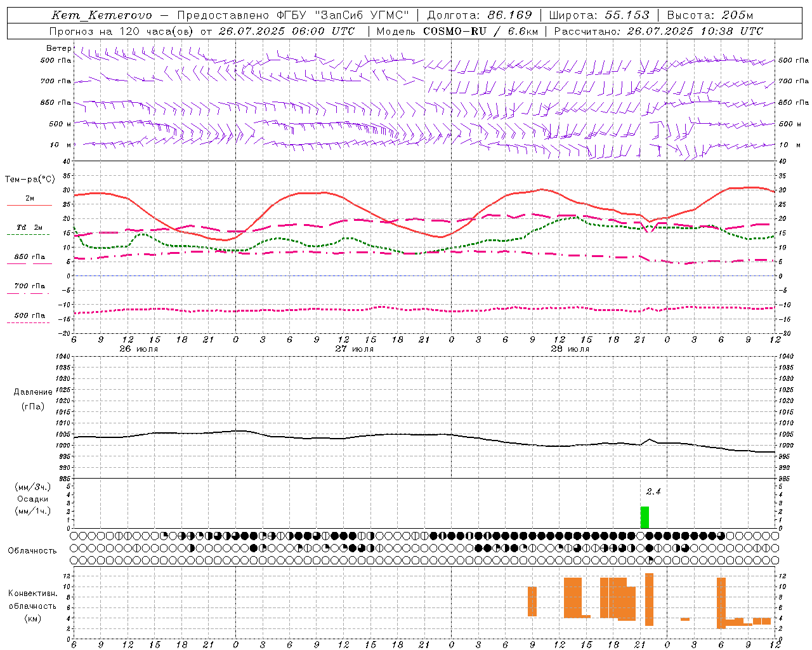
Task: Select the 26 июля date label
Action: point(139,349)
